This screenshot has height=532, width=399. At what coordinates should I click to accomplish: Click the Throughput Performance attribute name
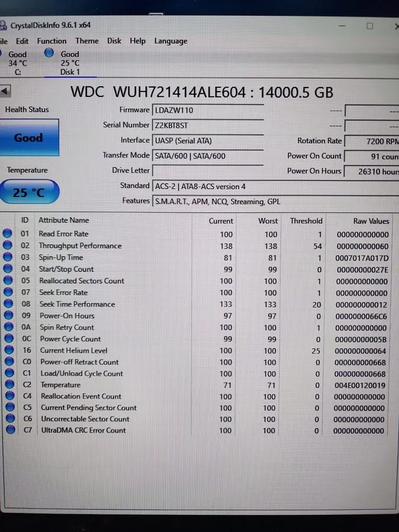click(x=80, y=246)
